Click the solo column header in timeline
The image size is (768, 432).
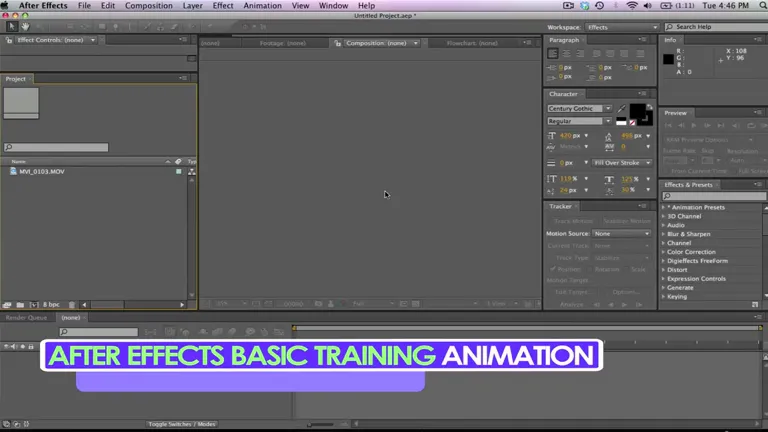[23, 346]
